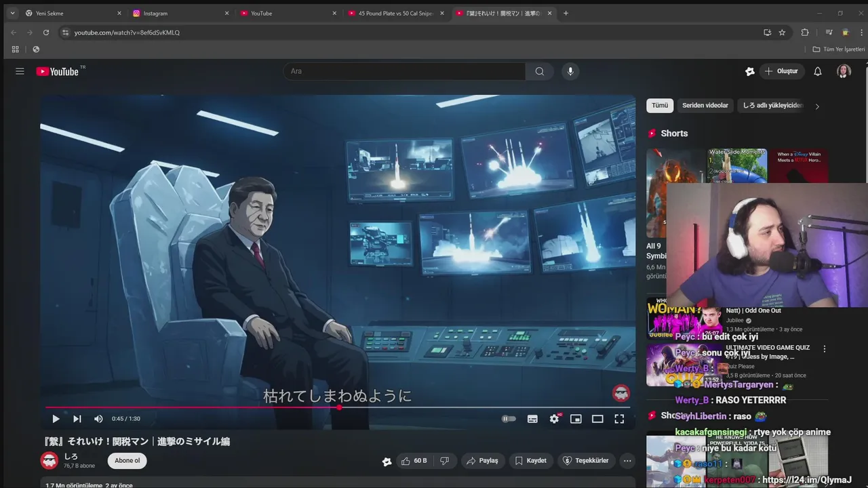868x488 pixels.
Task: Click the Teşekkürler button
Action: click(x=587, y=461)
